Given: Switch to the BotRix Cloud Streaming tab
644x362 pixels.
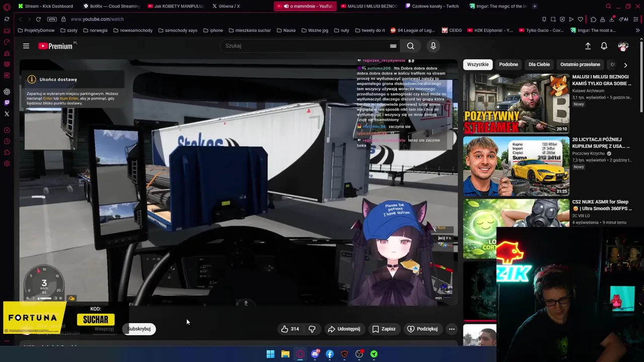Looking at the screenshot, I should [x=111, y=6].
